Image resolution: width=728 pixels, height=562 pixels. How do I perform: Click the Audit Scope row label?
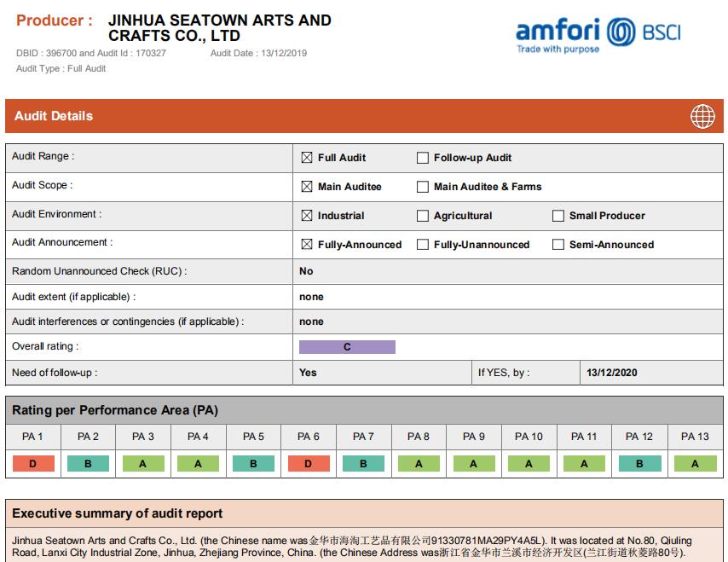click(43, 185)
